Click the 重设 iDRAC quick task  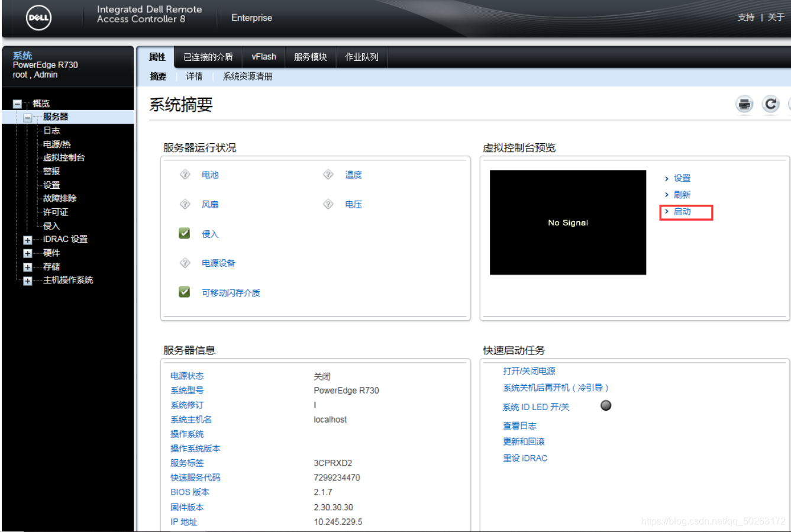pyautogui.click(x=525, y=458)
